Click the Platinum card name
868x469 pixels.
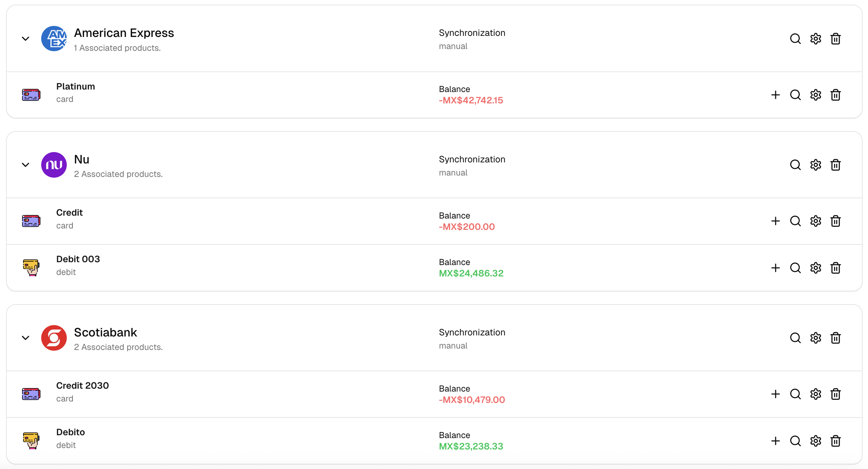pos(76,87)
